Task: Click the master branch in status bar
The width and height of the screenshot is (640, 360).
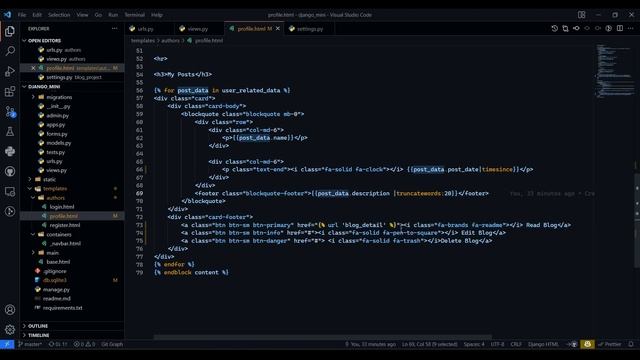Action: click(30, 344)
